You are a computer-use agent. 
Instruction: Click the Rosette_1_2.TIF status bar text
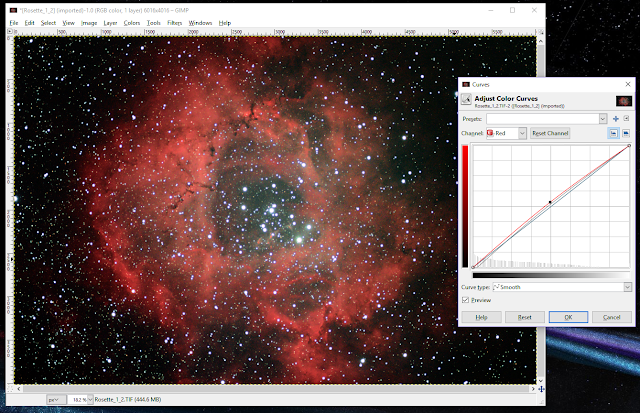128,400
